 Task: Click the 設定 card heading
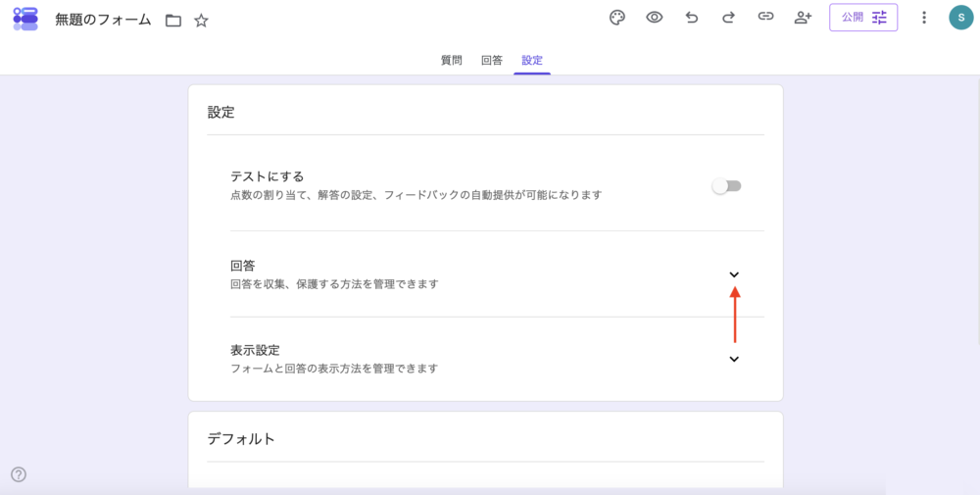[x=221, y=113]
